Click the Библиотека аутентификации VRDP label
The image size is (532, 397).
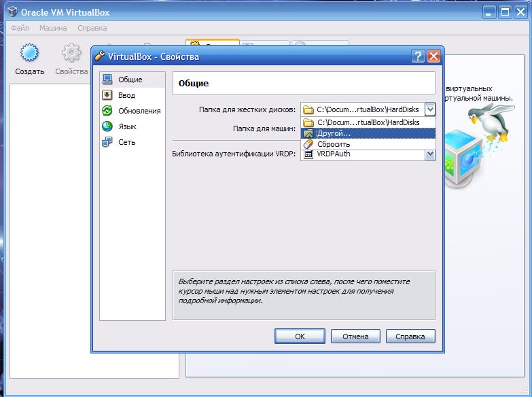234,154
